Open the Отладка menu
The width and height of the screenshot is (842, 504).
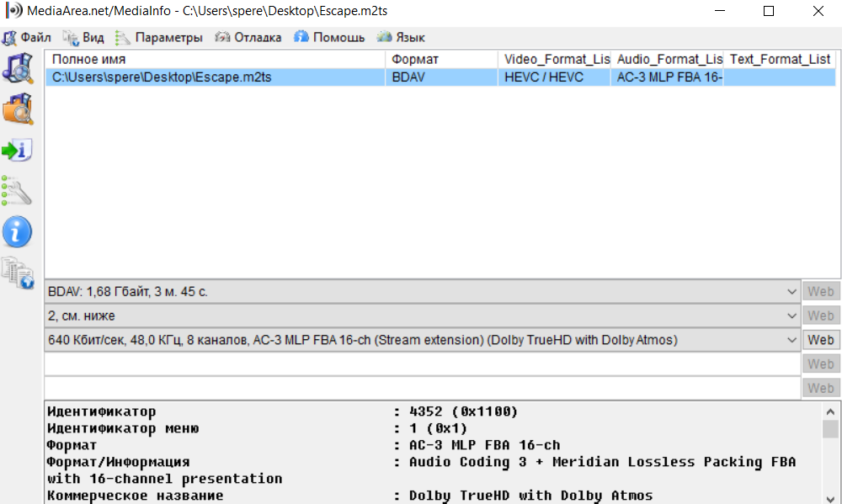point(248,38)
